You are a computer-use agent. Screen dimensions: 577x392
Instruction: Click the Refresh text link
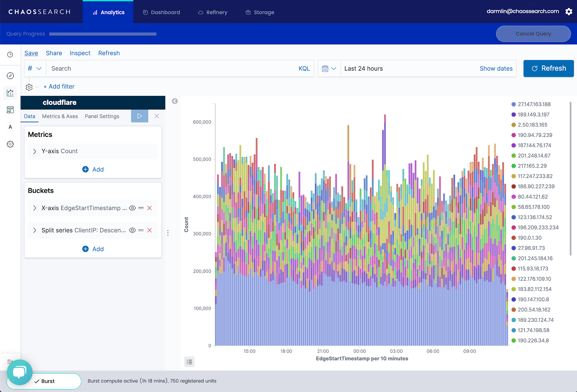click(109, 53)
